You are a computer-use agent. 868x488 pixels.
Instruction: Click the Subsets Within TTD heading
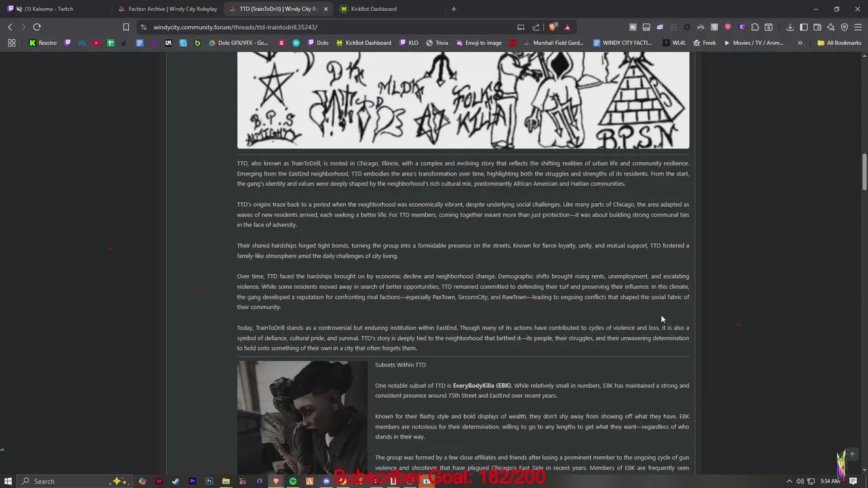pos(400,365)
